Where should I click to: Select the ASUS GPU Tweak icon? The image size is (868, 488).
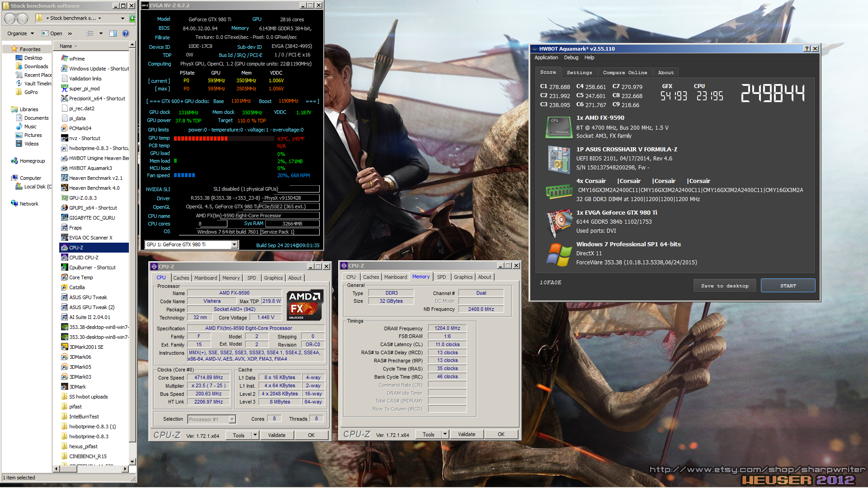(65, 297)
